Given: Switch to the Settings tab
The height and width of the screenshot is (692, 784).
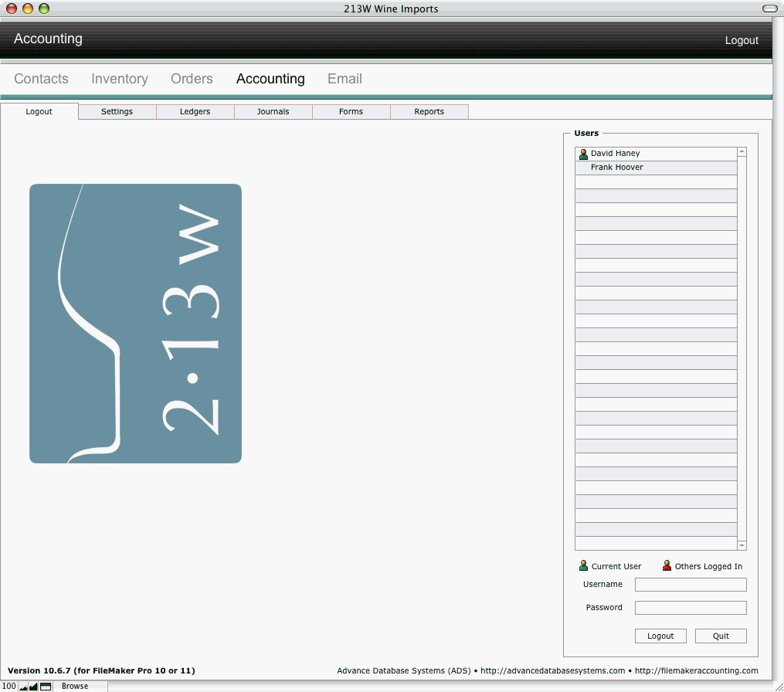Looking at the screenshot, I should 117,111.
